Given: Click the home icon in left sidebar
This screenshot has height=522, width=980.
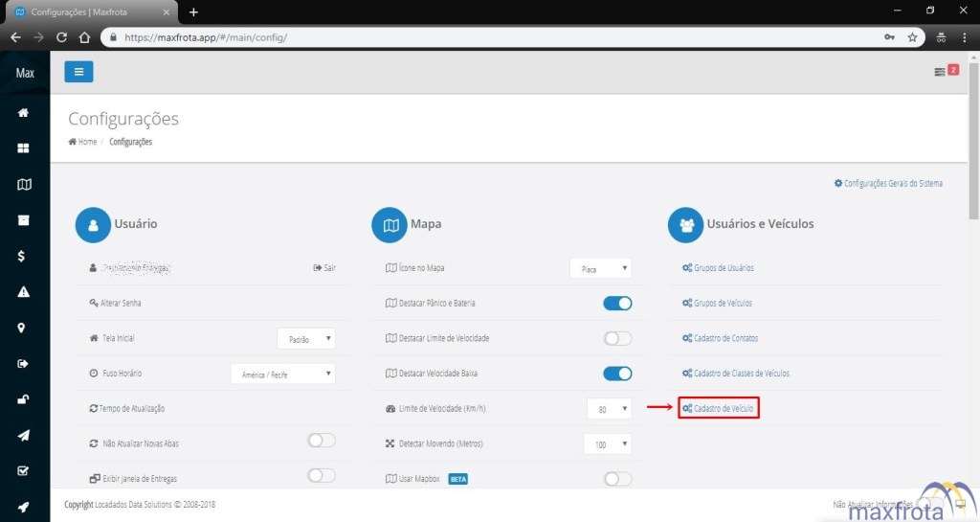Looking at the screenshot, I should (24, 113).
